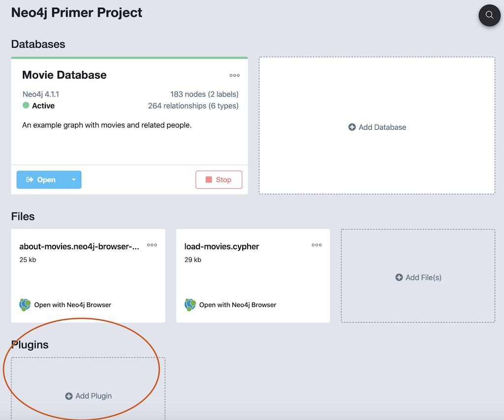Click the Databases section heading
This screenshot has height=420, width=504.
point(38,44)
